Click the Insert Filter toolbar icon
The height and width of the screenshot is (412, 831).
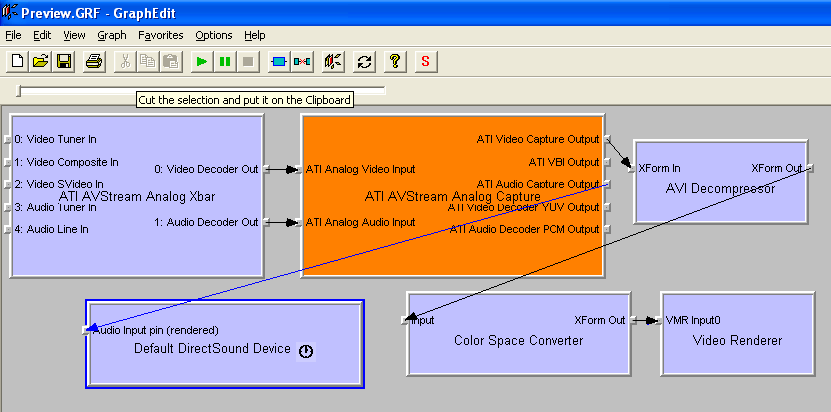(x=278, y=62)
